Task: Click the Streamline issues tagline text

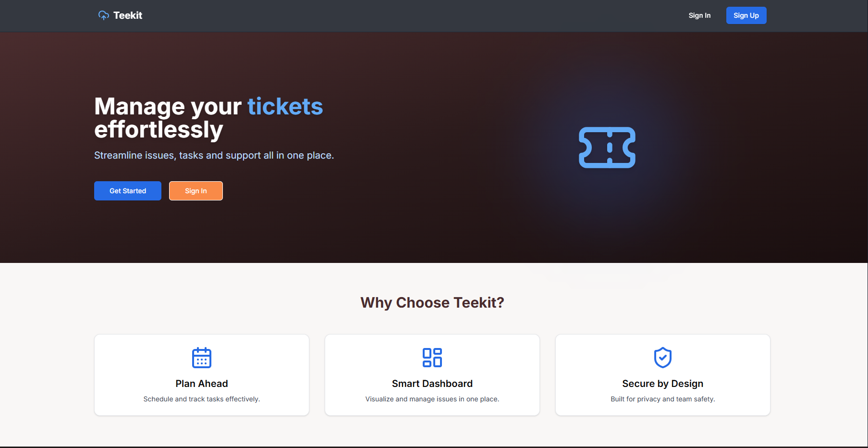Action: pos(214,155)
